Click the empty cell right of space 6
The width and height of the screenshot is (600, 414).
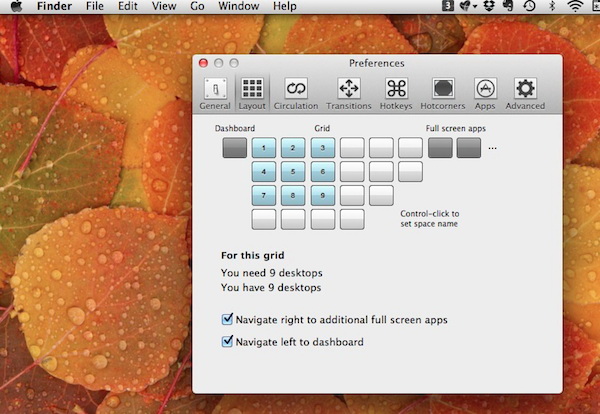[x=352, y=171]
